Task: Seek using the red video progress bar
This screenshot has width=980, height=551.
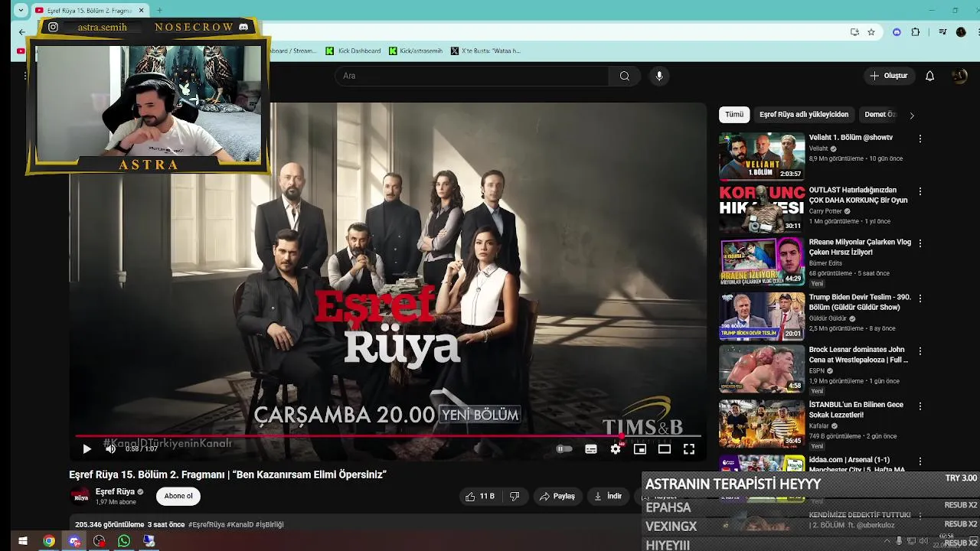Action: click(388, 436)
